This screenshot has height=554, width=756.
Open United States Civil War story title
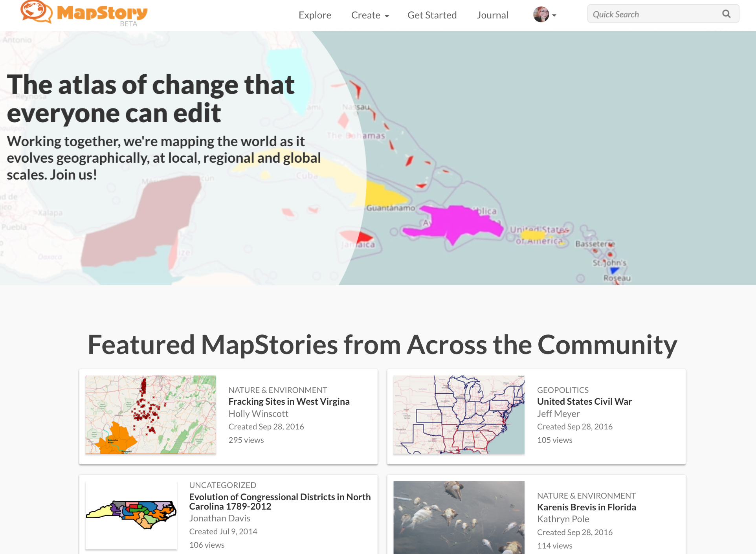(x=584, y=402)
